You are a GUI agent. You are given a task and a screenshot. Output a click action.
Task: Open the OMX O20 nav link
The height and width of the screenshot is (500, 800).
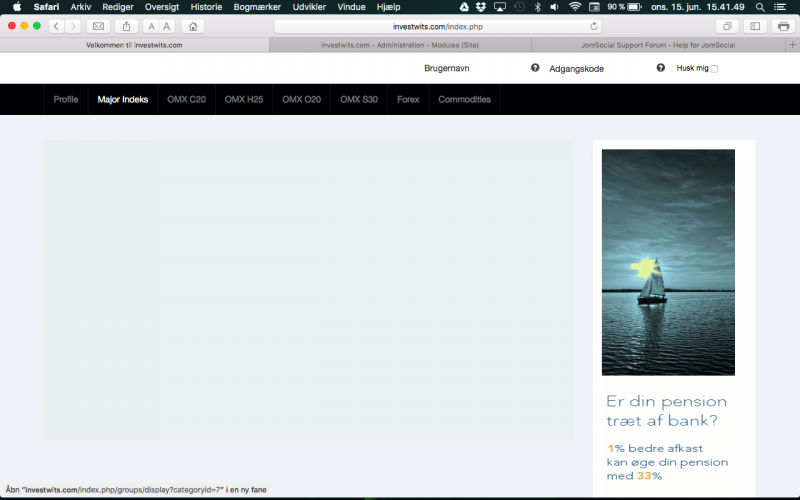pos(302,99)
